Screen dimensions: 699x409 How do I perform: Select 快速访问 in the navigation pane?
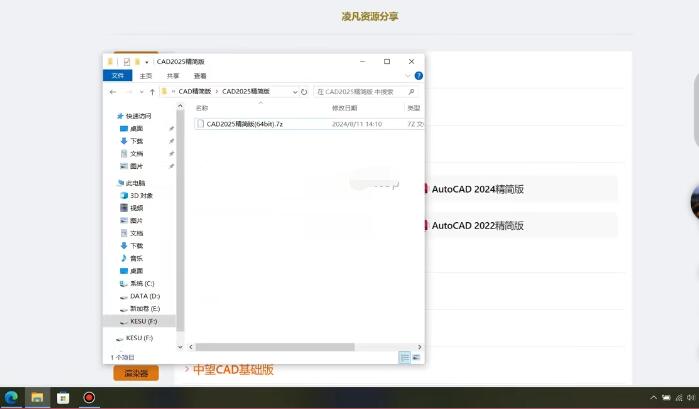pyautogui.click(x=139, y=116)
